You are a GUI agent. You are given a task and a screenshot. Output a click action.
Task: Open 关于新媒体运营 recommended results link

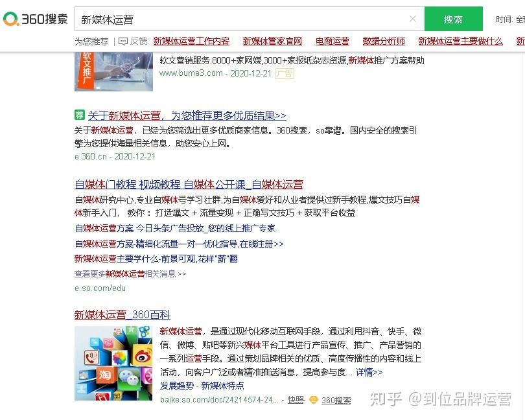click(x=187, y=115)
